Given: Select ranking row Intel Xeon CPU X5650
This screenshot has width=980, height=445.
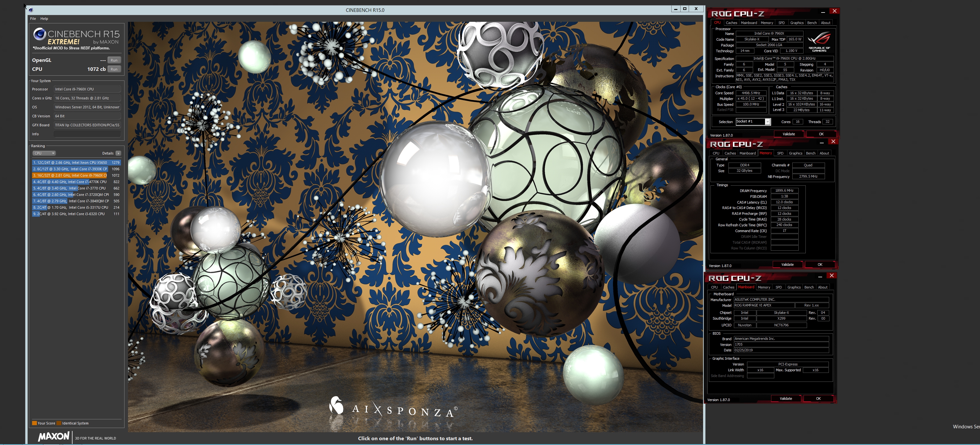Looking at the screenshot, I should coord(76,163).
